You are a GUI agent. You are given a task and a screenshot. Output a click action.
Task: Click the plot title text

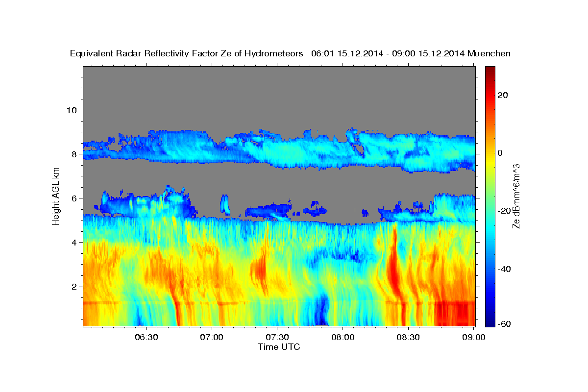click(290, 53)
